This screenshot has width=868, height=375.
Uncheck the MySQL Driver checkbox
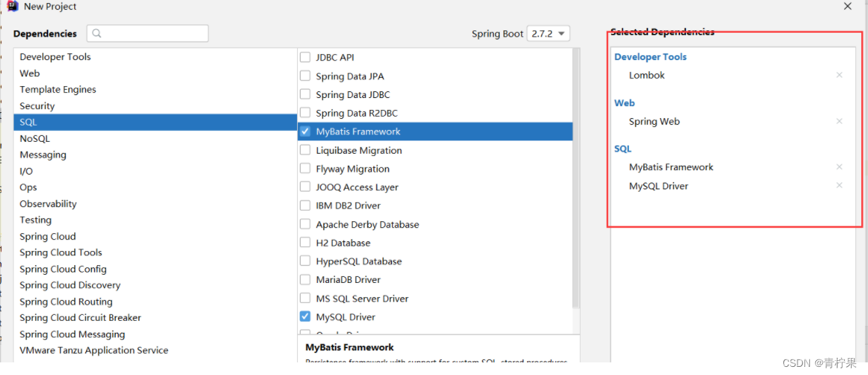(305, 316)
